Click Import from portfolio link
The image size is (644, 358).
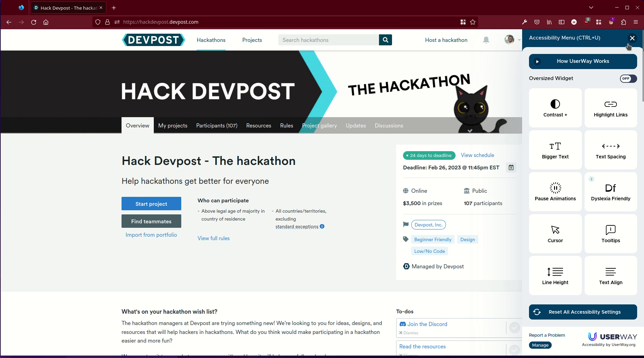pyautogui.click(x=151, y=235)
